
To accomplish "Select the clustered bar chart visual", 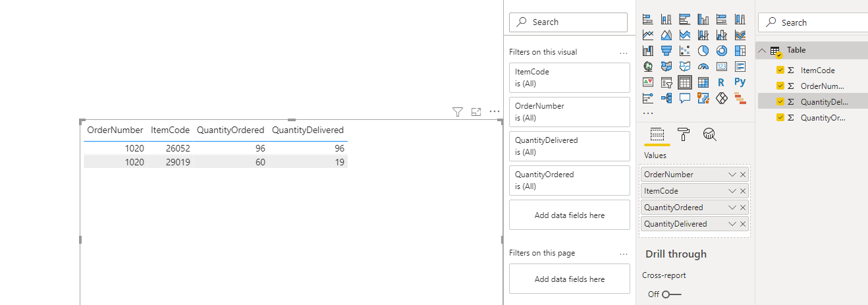I will click(x=685, y=19).
